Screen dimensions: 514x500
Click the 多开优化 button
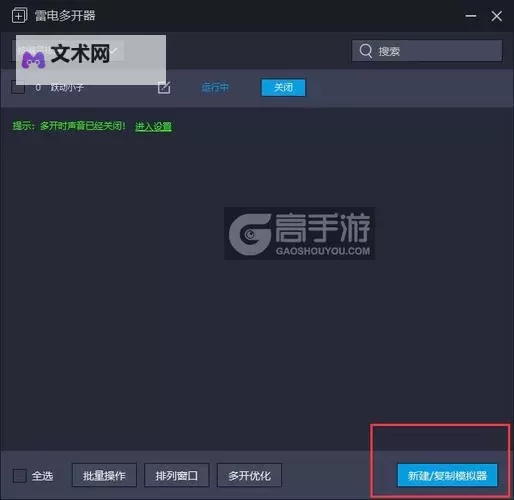249,475
